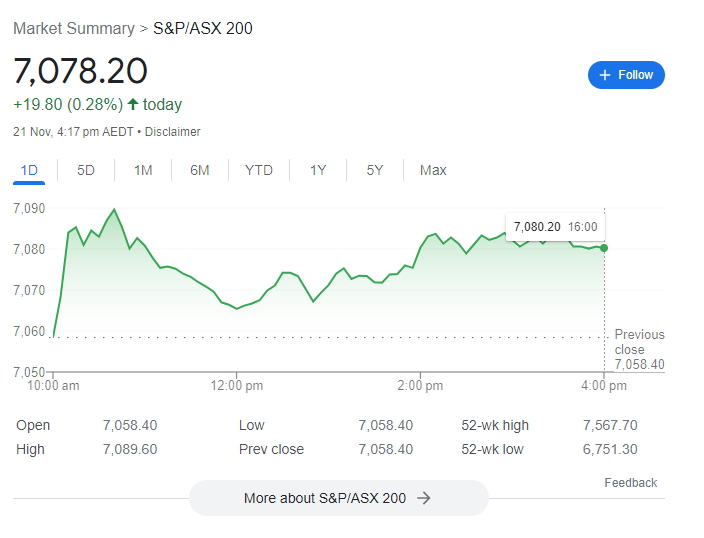Open the Market Summary breadcrumb link

pyautogui.click(x=74, y=28)
